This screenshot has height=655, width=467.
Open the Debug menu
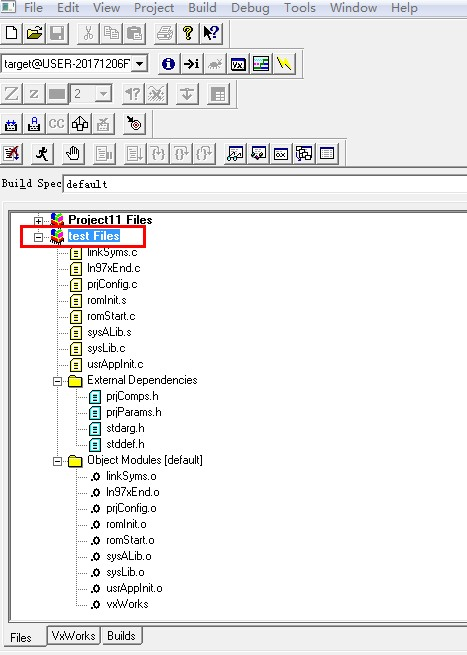click(x=250, y=8)
